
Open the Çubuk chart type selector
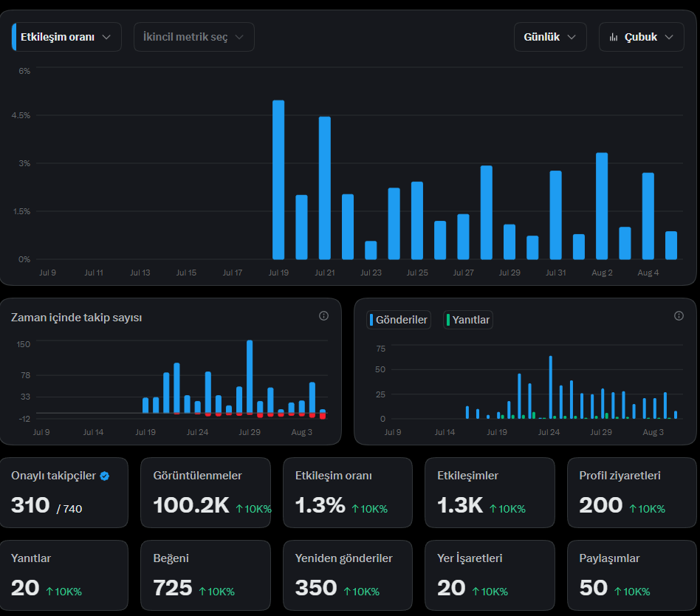pyautogui.click(x=642, y=37)
